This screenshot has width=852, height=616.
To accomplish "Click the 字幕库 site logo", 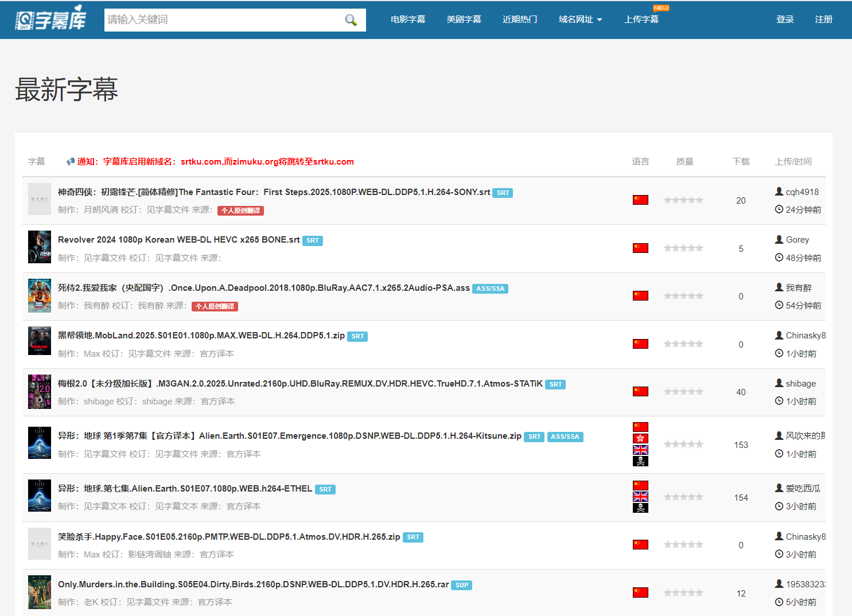I will point(50,20).
